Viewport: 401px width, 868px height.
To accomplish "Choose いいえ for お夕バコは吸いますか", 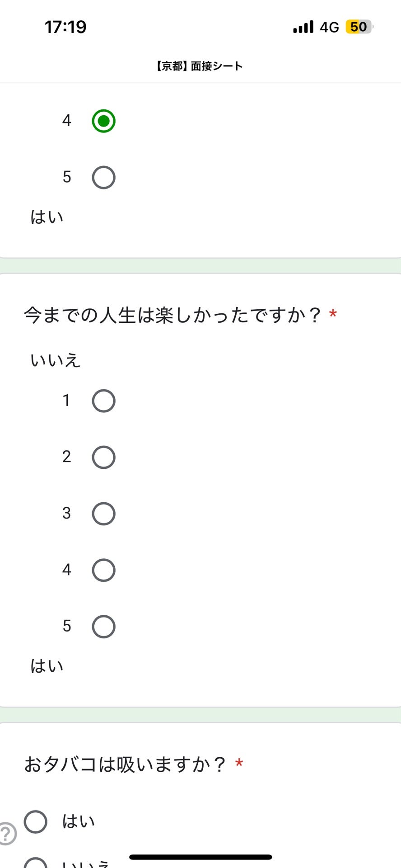I will point(35,863).
